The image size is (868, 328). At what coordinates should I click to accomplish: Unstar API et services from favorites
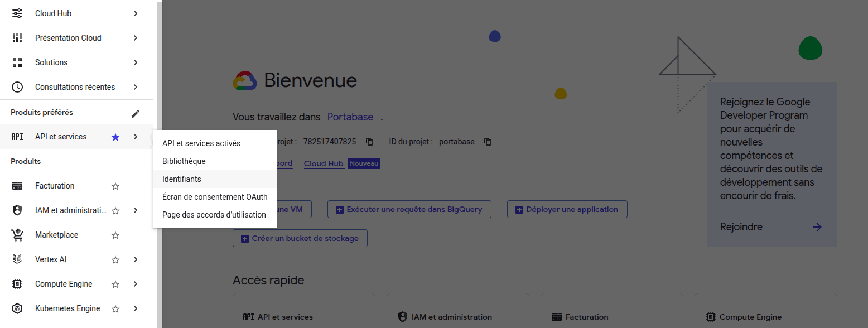tap(115, 136)
